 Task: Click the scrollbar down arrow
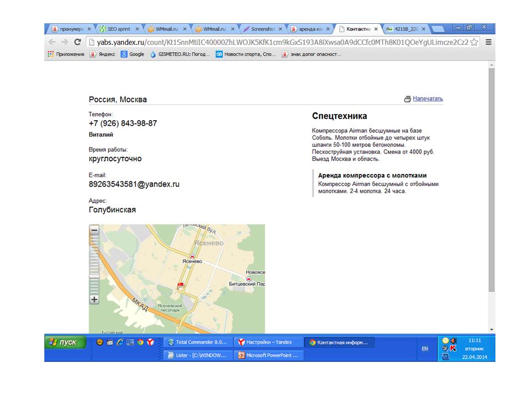pos(492,329)
